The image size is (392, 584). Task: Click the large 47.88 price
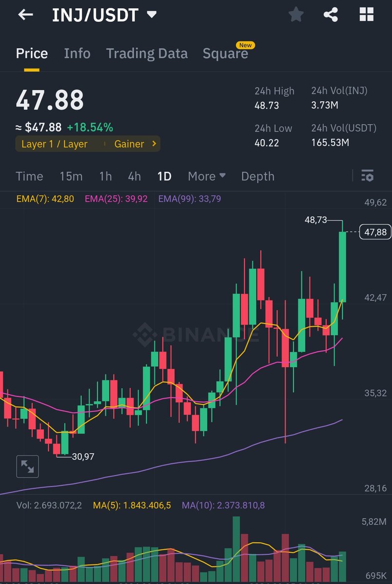[x=50, y=100]
